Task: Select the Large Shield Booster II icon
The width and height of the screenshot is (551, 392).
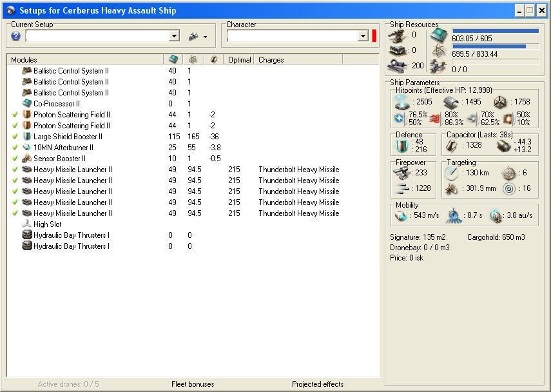Action: [x=27, y=137]
